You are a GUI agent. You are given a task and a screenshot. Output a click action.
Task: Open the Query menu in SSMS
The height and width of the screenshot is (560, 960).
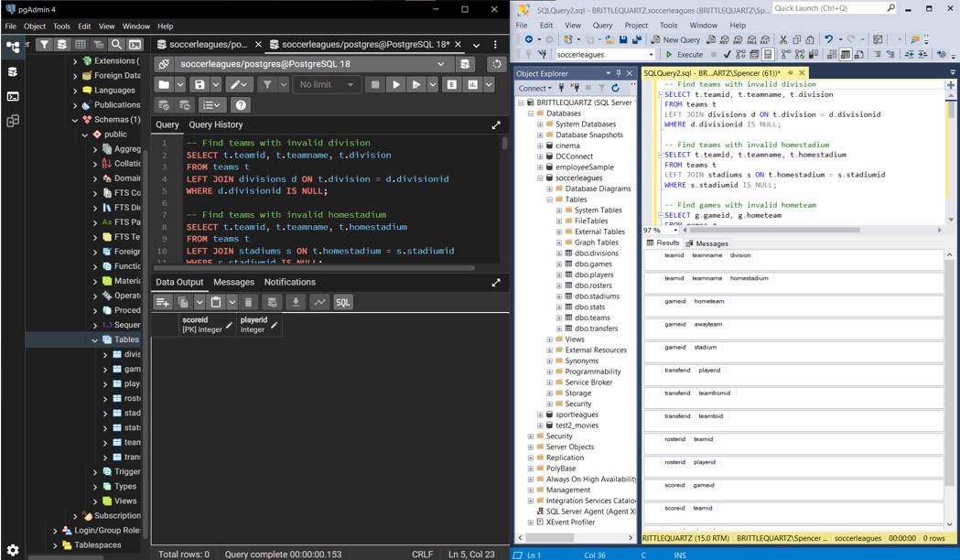coord(602,25)
